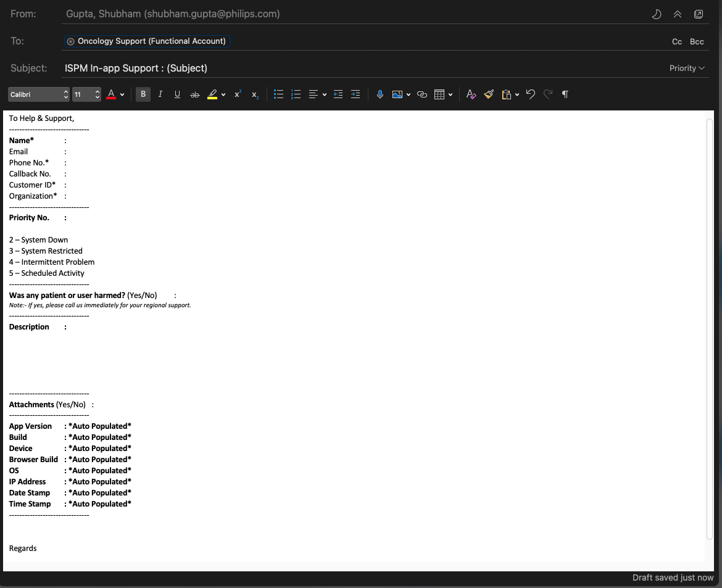722x588 pixels.
Task: Start dictation with microphone icon
Action: (380, 94)
